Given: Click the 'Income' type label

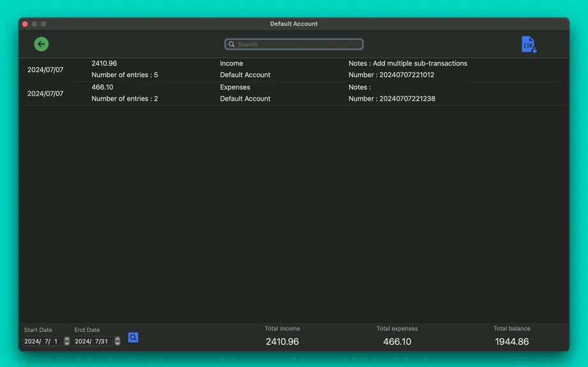Looking at the screenshot, I should pyautogui.click(x=232, y=63).
